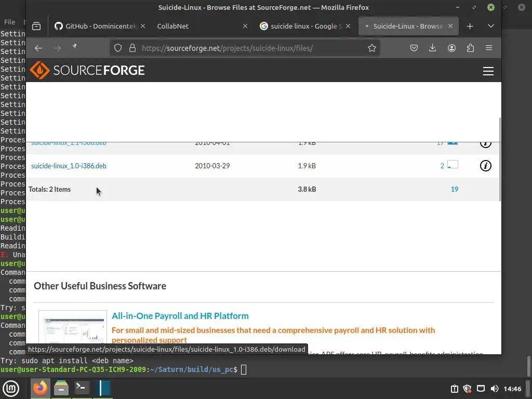This screenshot has height=399, width=532.
Task: Click the Other Useful Business Software heading
Action: tap(100, 286)
